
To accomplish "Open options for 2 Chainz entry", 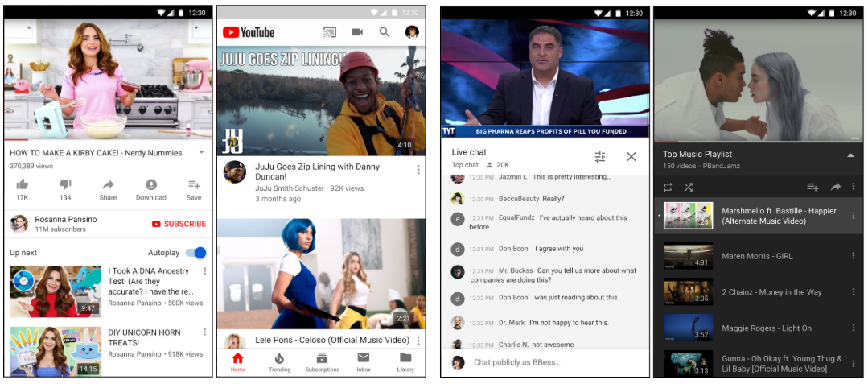I will tap(853, 292).
